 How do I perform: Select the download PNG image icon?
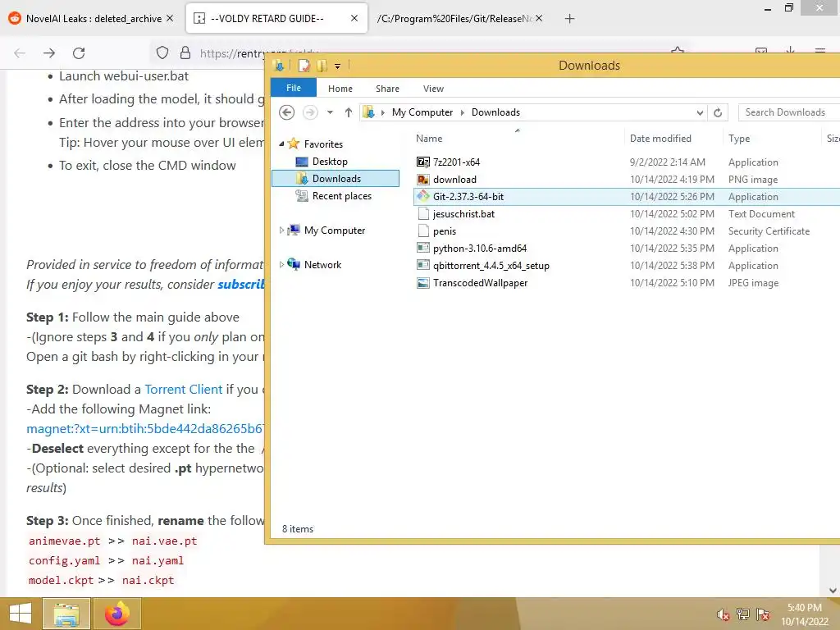coord(423,180)
